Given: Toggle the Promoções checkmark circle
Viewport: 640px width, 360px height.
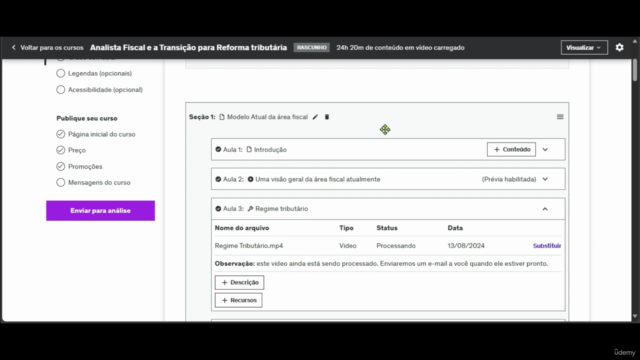Looking at the screenshot, I should pos(60,167).
